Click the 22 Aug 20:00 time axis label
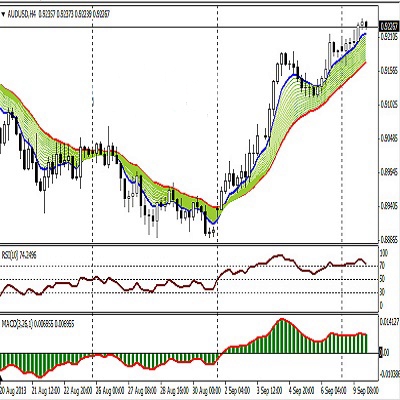This screenshot has height=400, width=400. pyautogui.click(x=77, y=390)
